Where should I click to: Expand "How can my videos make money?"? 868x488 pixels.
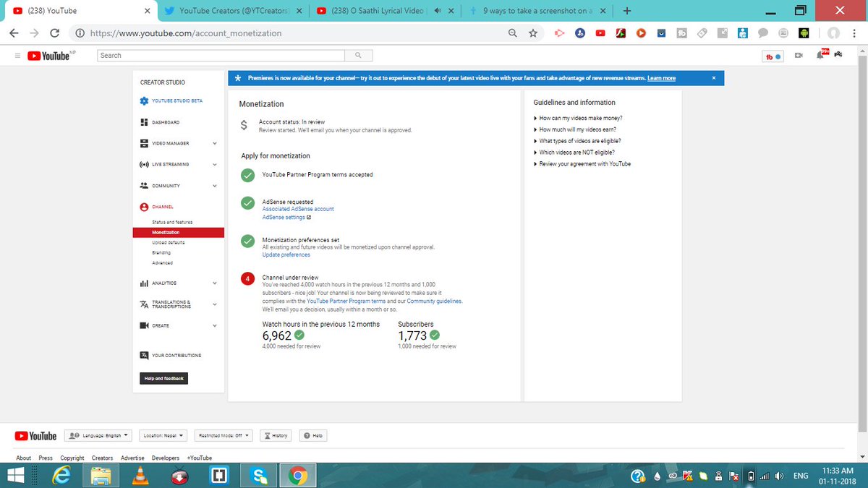pos(578,118)
